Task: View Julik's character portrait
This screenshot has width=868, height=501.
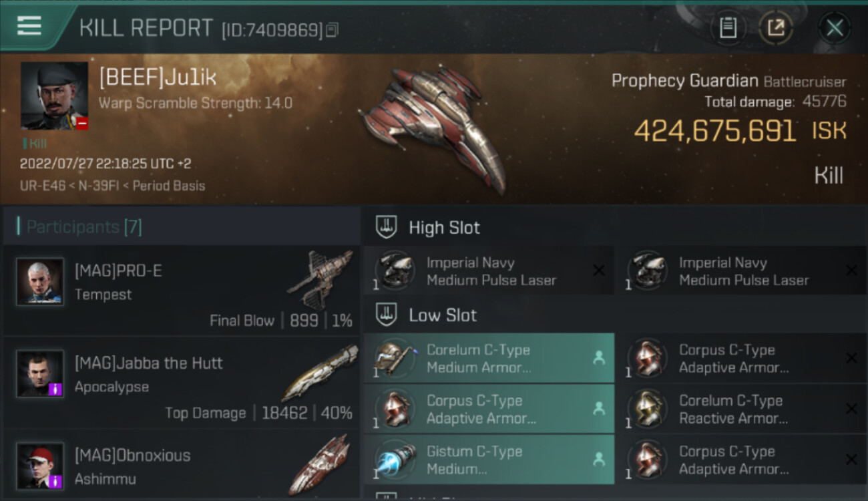Action: (x=54, y=96)
